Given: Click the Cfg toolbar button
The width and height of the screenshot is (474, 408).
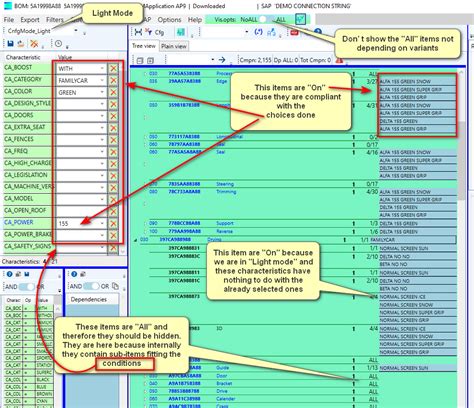Looking at the screenshot, I should pyautogui.click(x=159, y=32).
